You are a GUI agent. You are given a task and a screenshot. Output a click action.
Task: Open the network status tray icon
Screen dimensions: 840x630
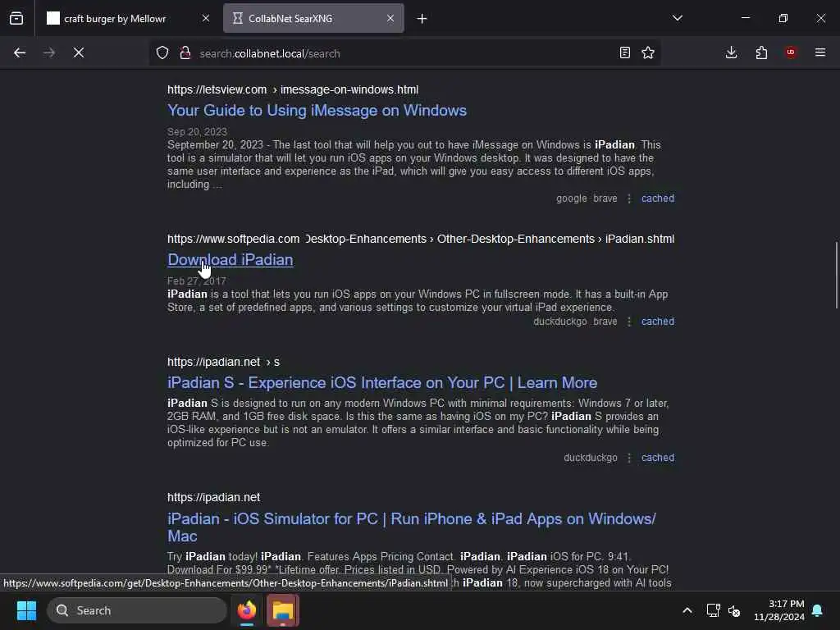[x=713, y=610]
